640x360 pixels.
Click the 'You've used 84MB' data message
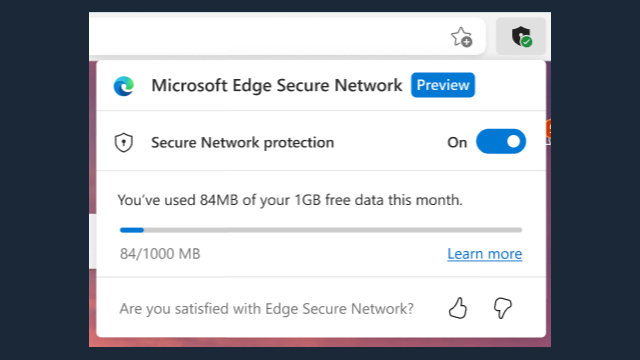click(290, 200)
